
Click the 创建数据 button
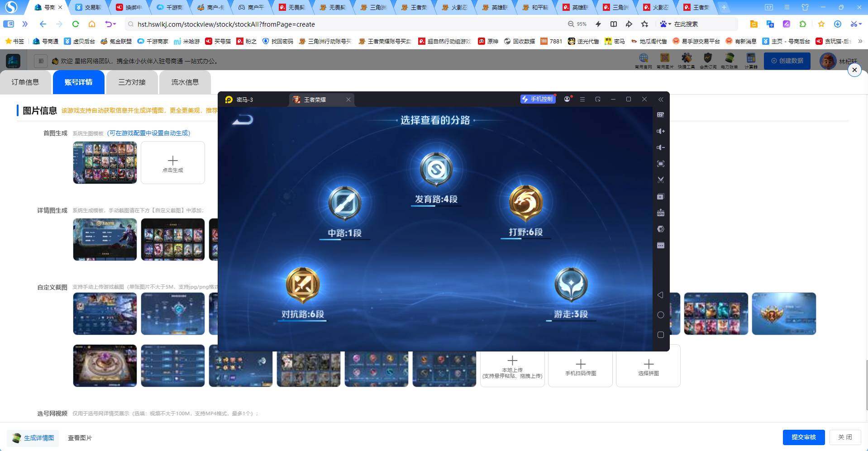click(x=787, y=61)
